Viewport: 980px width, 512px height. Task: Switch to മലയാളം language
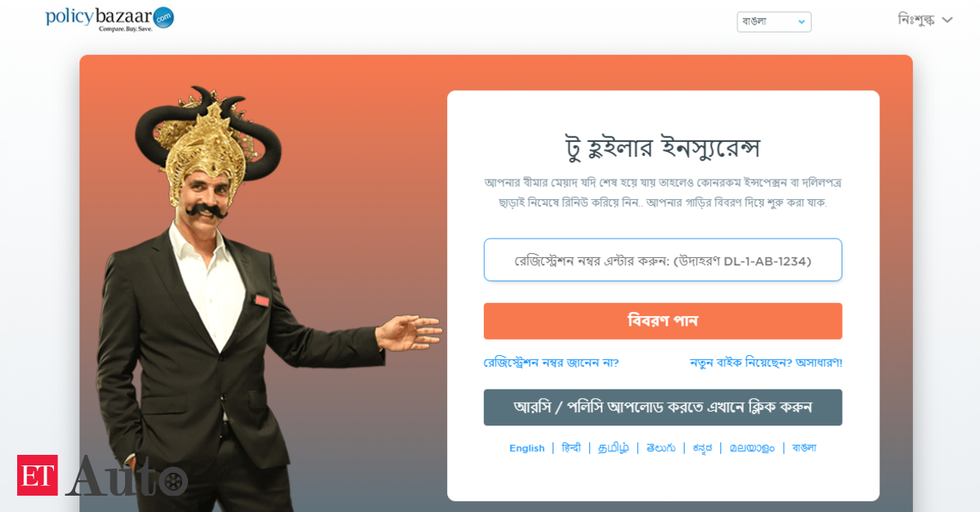752,448
